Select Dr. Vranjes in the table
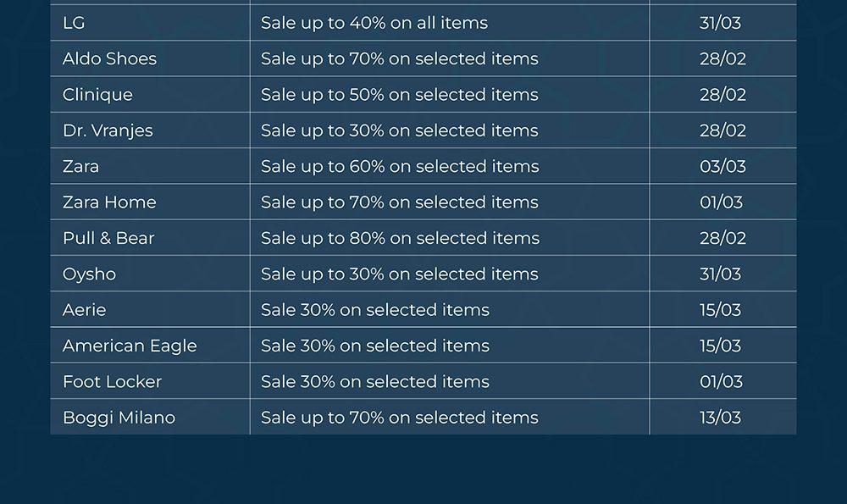The image size is (847, 504). click(x=108, y=130)
